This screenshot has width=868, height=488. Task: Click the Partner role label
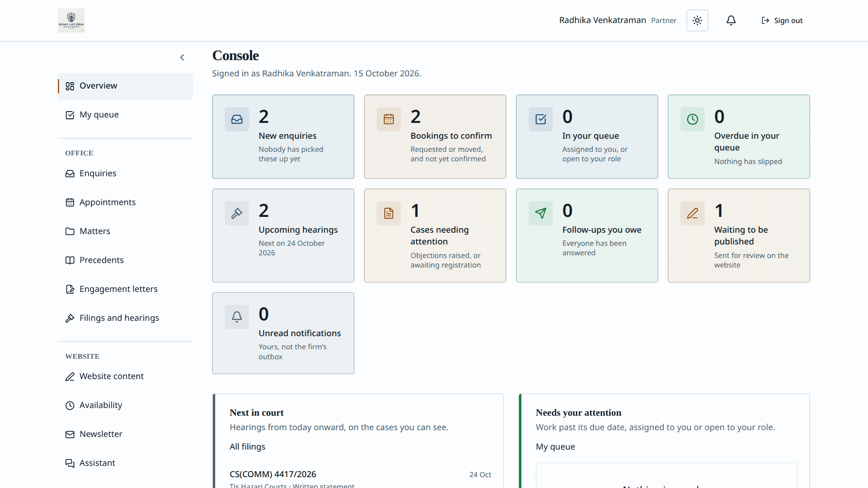tap(664, 21)
